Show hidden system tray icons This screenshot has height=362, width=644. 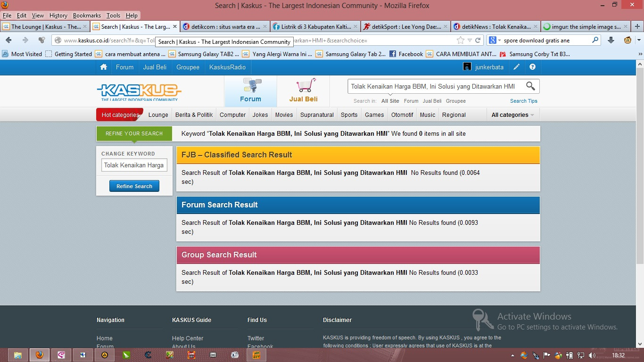(512, 355)
